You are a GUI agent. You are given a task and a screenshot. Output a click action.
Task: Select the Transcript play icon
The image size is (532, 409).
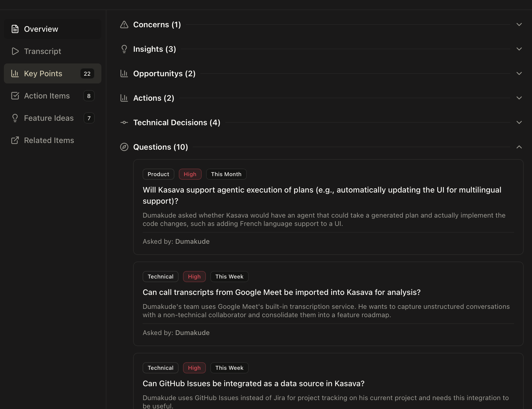click(15, 51)
